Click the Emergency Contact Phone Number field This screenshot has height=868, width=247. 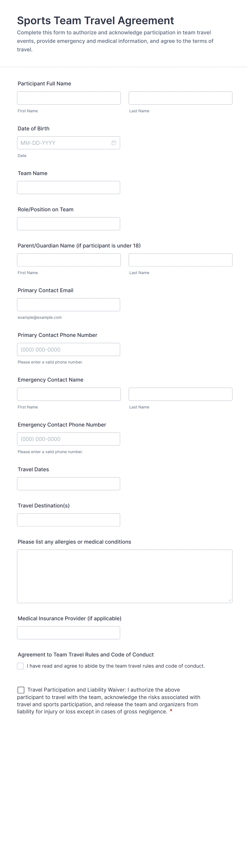[x=69, y=439]
